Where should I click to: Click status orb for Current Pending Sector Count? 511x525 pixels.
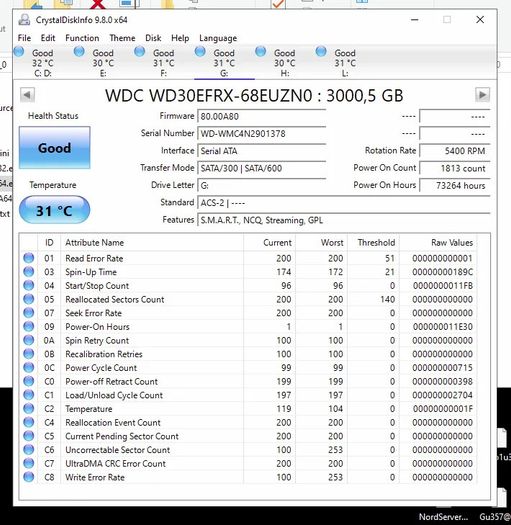pos(29,436)
